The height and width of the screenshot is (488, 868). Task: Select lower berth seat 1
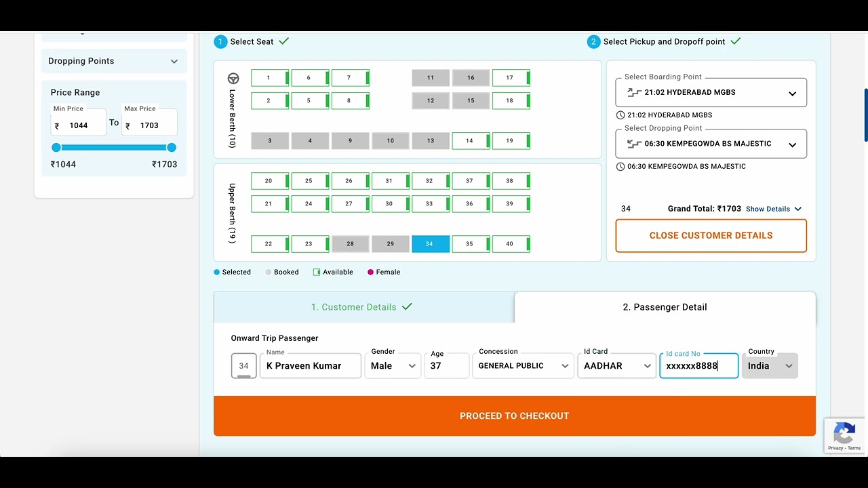[x=270, y=78]
